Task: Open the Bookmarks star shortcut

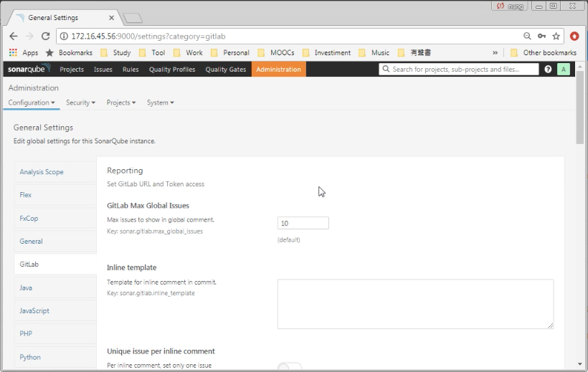Action: tap(69, 52)
